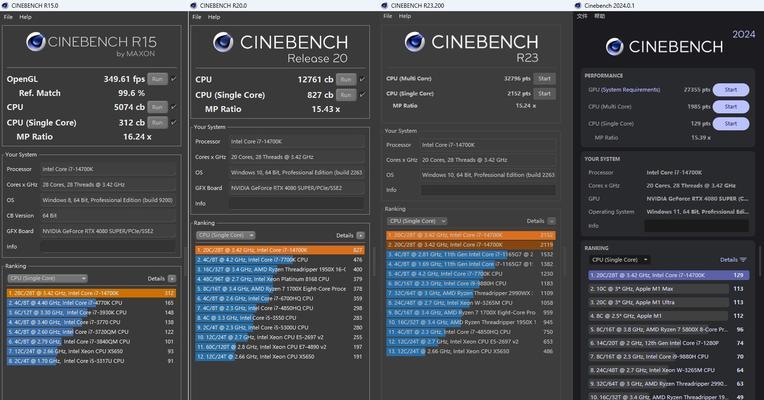Click Processor field Intel Core i7-14700K in R20
The image size is (764, 400).
[297, 141]
